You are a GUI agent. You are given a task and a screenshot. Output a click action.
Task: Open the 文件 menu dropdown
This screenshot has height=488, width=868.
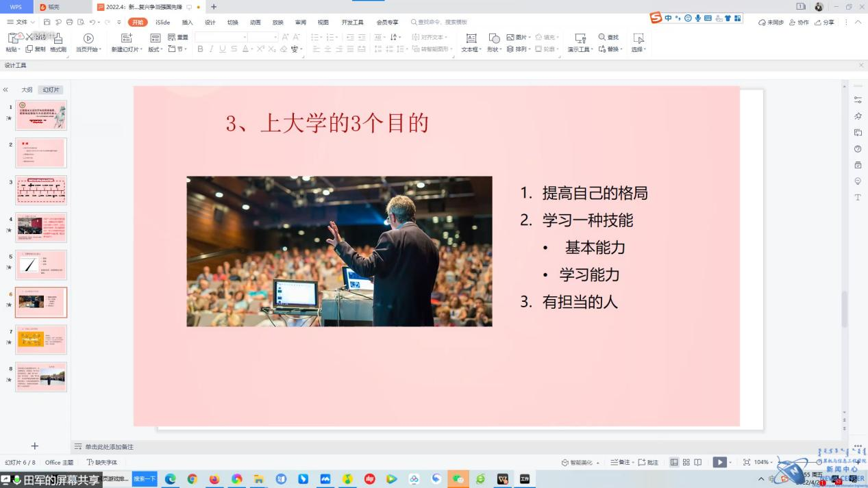coord(21,23)
